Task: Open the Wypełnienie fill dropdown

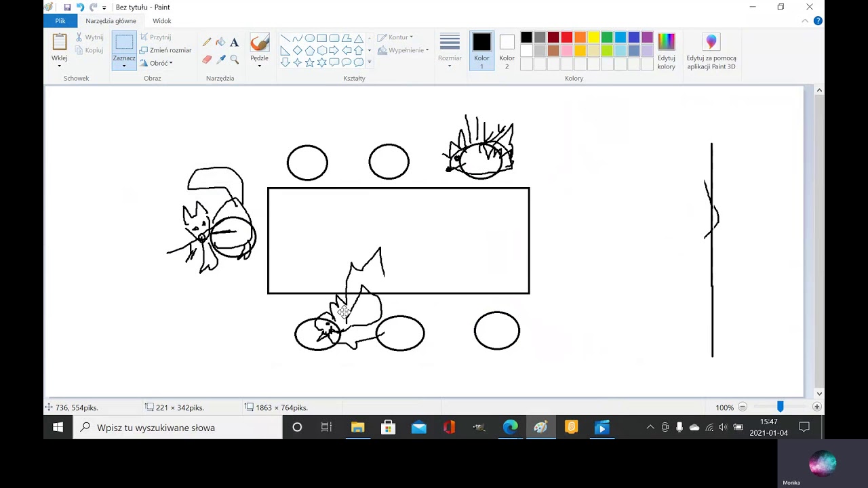Action: point(403,50)
